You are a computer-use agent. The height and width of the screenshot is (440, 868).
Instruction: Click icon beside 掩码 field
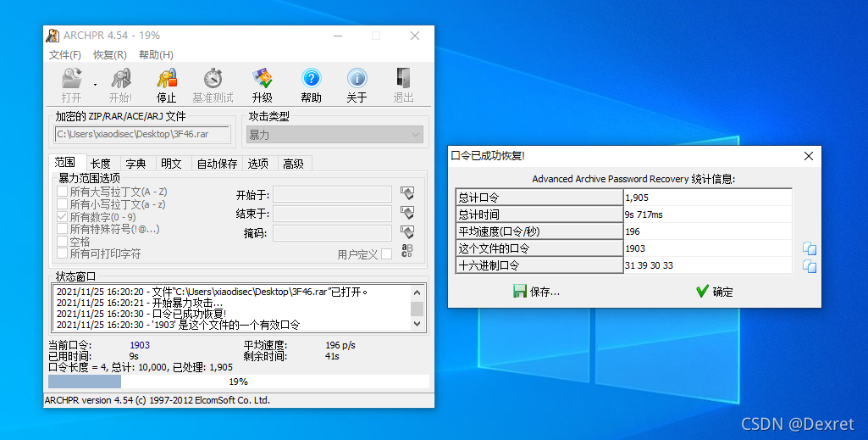(407, 232)
